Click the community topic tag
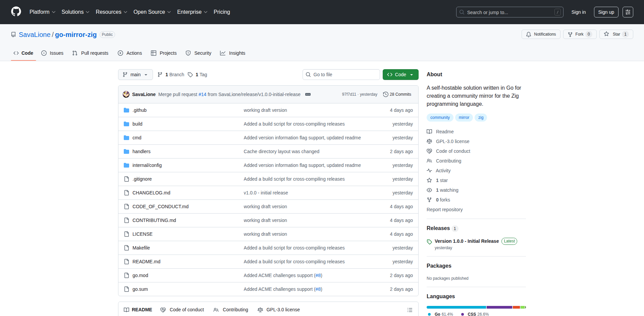This screenshot has width=644, height=316. click(440, 118)
